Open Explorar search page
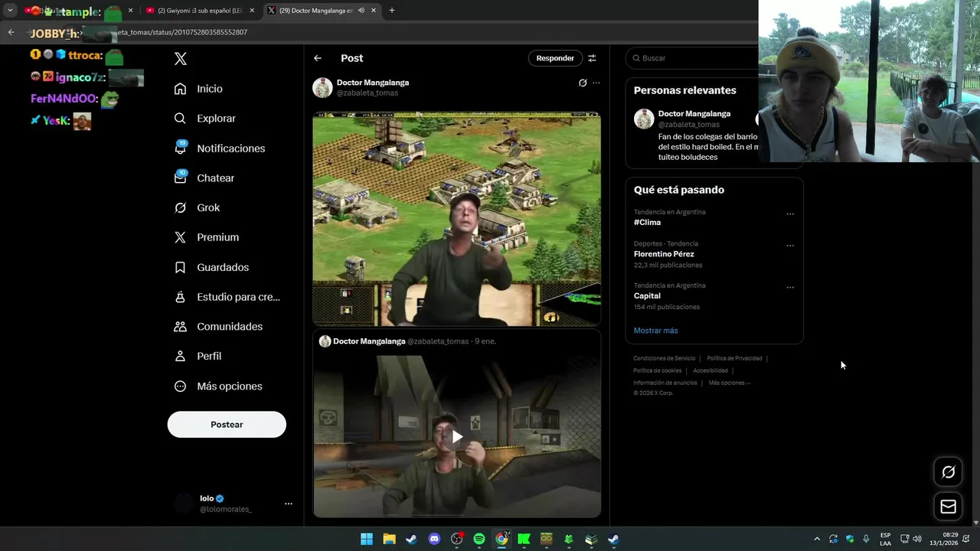 click(204, 119)
